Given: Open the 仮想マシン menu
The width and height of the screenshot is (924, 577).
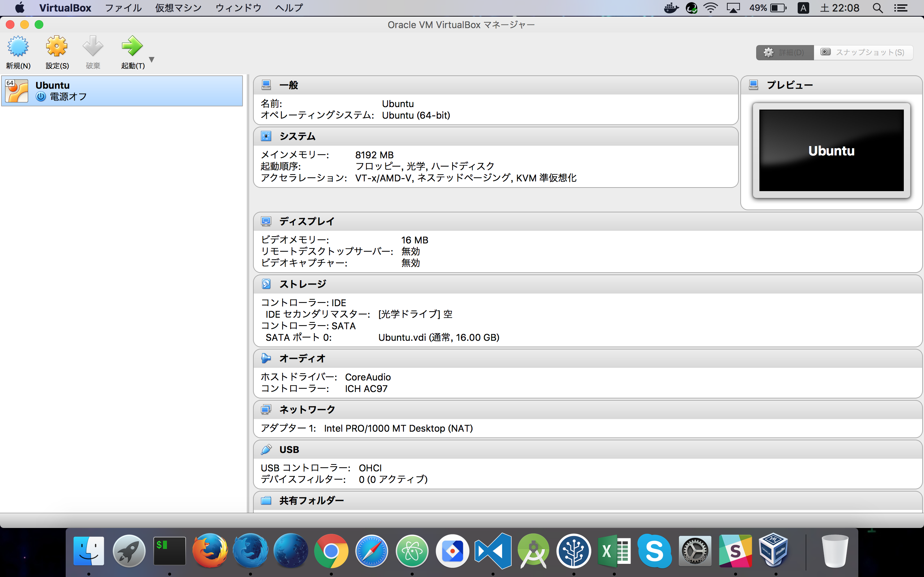Looking at the screenshot, I should point(178,8).
